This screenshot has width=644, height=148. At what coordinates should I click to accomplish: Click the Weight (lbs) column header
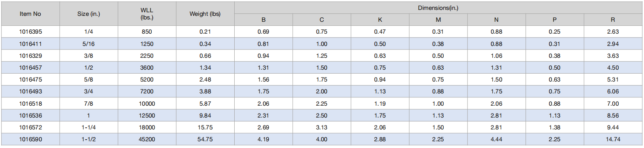pos(205,14)
